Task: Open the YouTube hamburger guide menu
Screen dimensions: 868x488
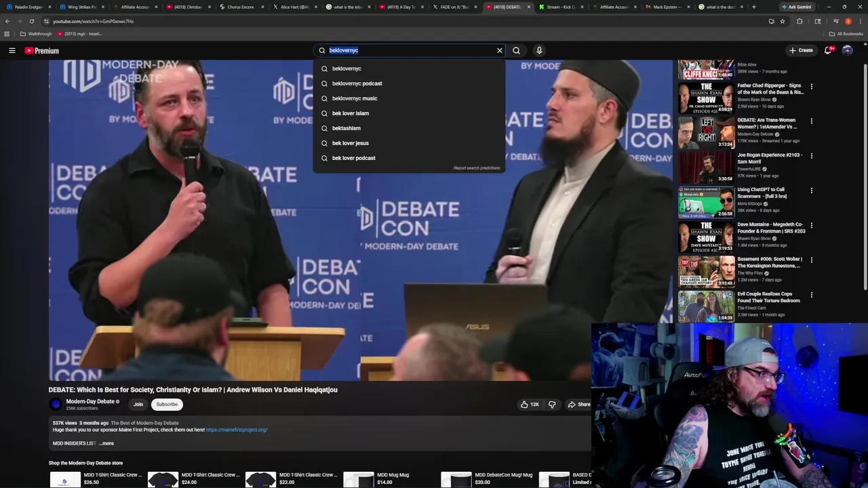Action: [12, 50]
